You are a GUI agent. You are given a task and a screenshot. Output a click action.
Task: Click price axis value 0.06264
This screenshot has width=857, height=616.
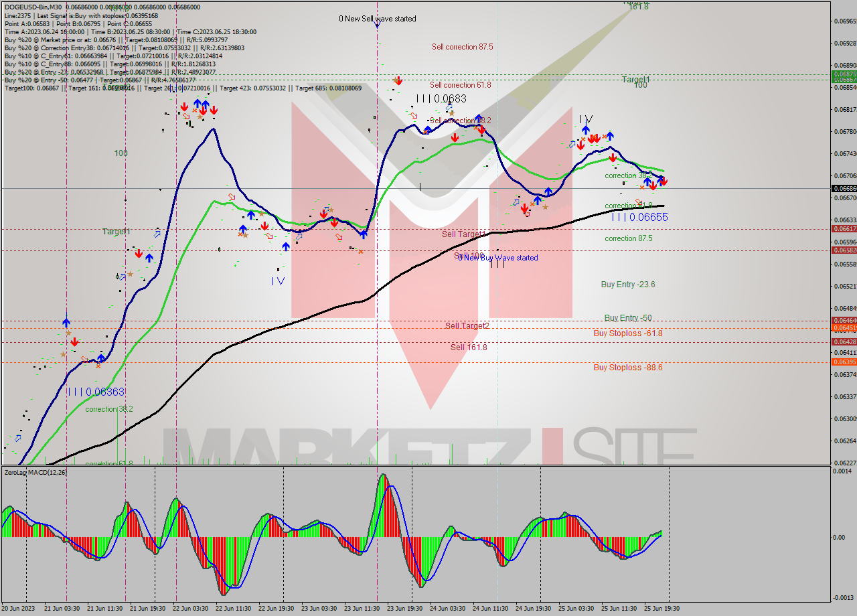[845, 441]
